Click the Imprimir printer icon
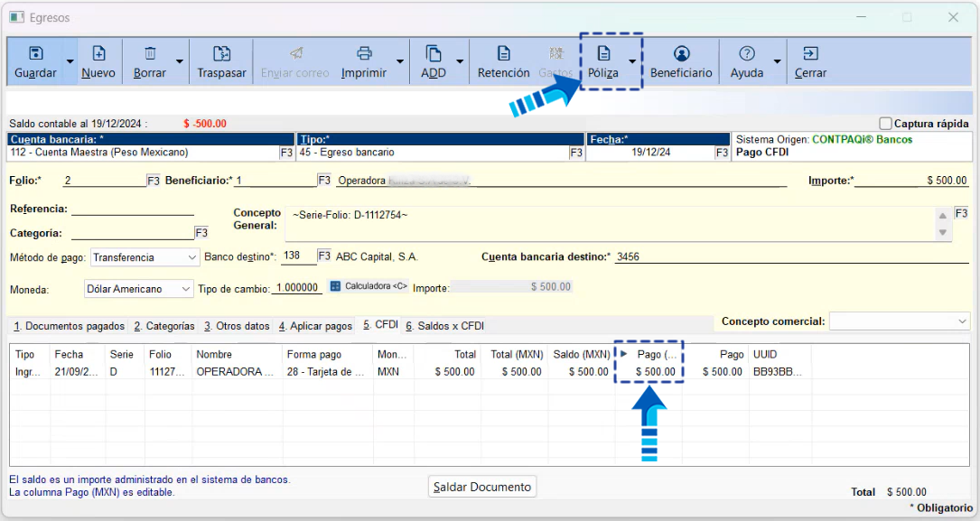Image resolution: width=980 pixels, height=521 pixels. [x=364, y=54]
